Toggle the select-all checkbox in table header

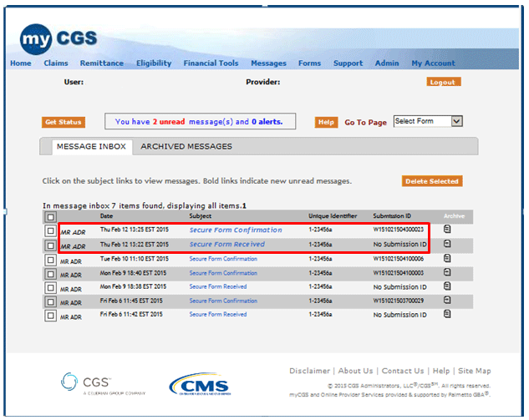[51, 216]
